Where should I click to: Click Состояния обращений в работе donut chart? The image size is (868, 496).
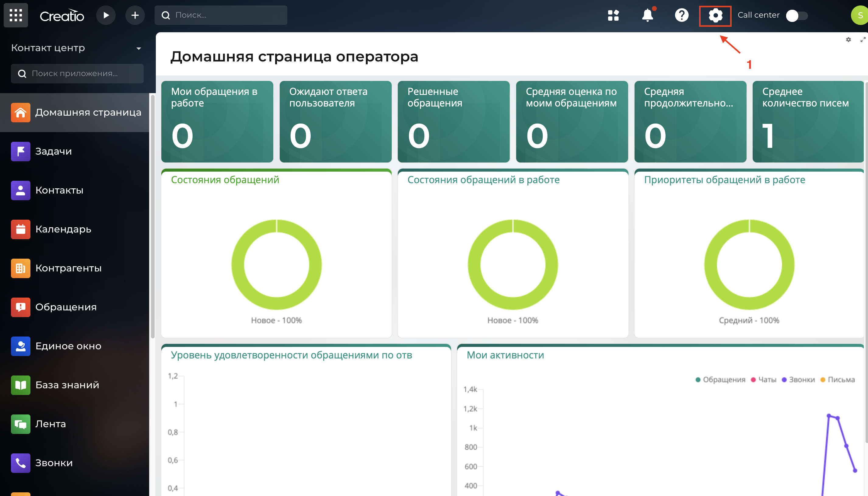(513, 265)
